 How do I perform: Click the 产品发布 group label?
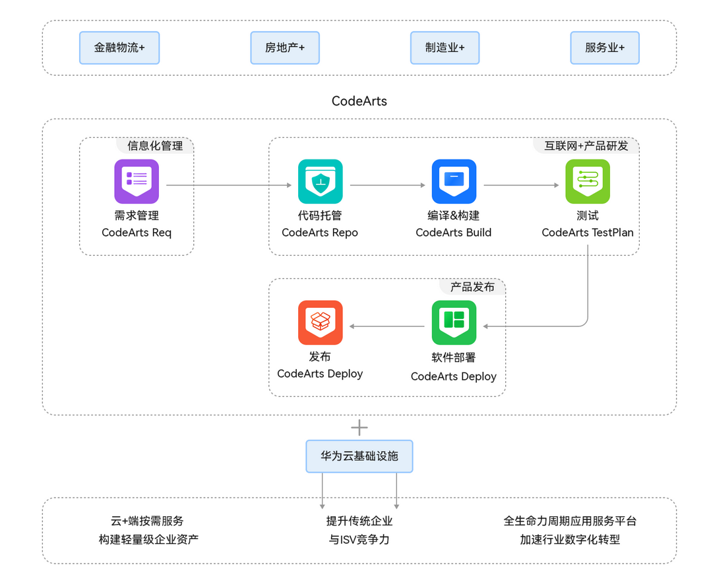[x=472, y=287]
